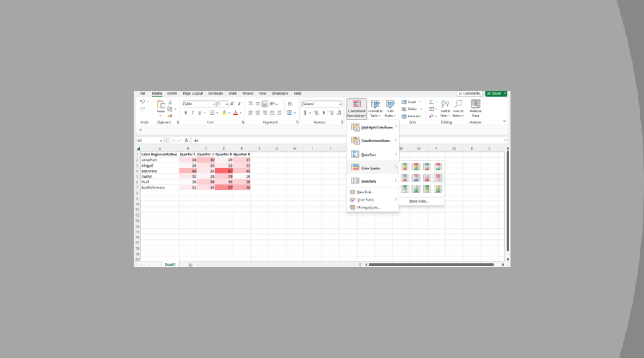
Task: Open Highlight Cells Rules submenu
Action: pyautogui.click(x=373, y=127)
